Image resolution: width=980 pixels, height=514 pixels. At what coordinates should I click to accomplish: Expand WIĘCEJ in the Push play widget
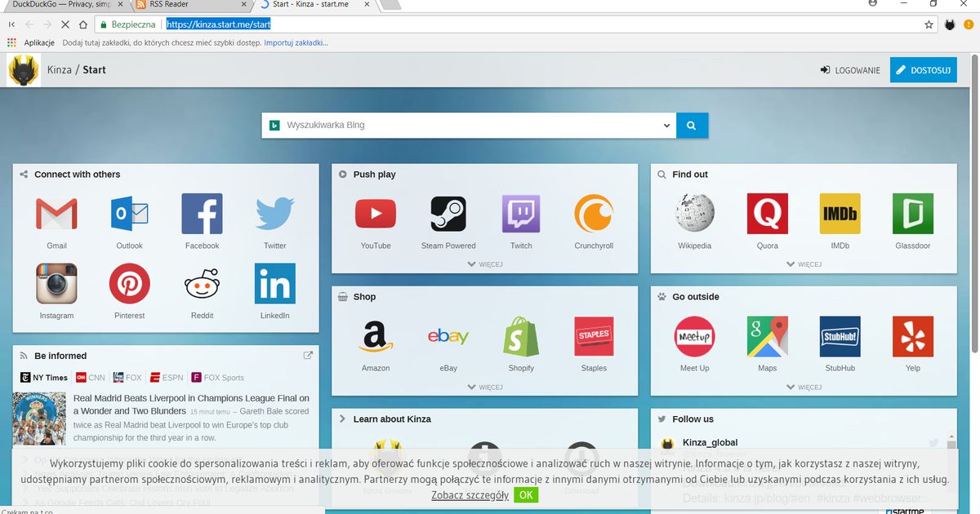[x=485, y=264]
